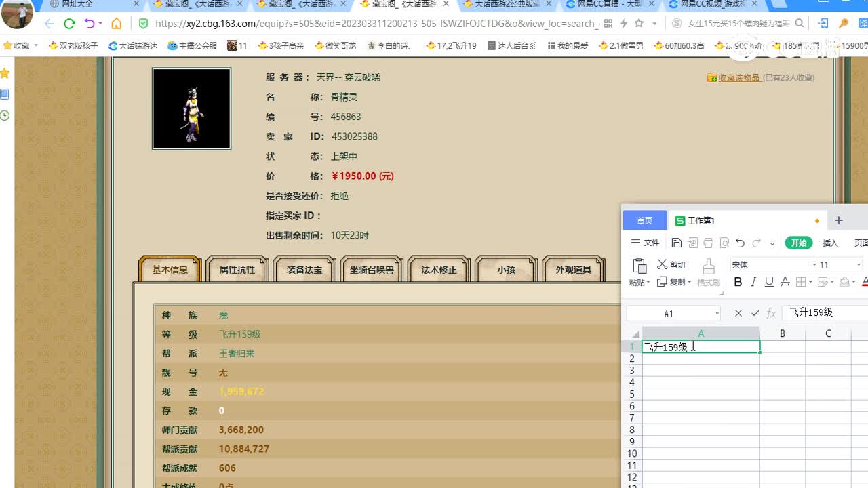
Task: Click the green security shield in address bar
Action: click(143, 24)
